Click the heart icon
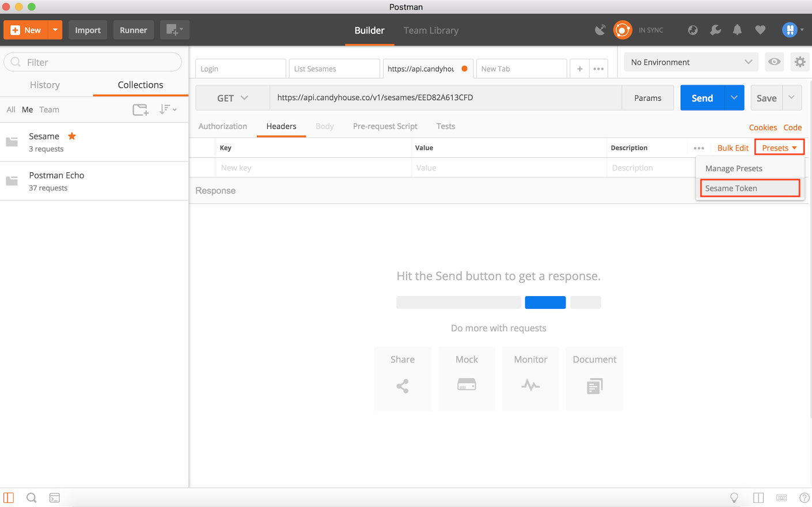 click(x=760, y=30)
